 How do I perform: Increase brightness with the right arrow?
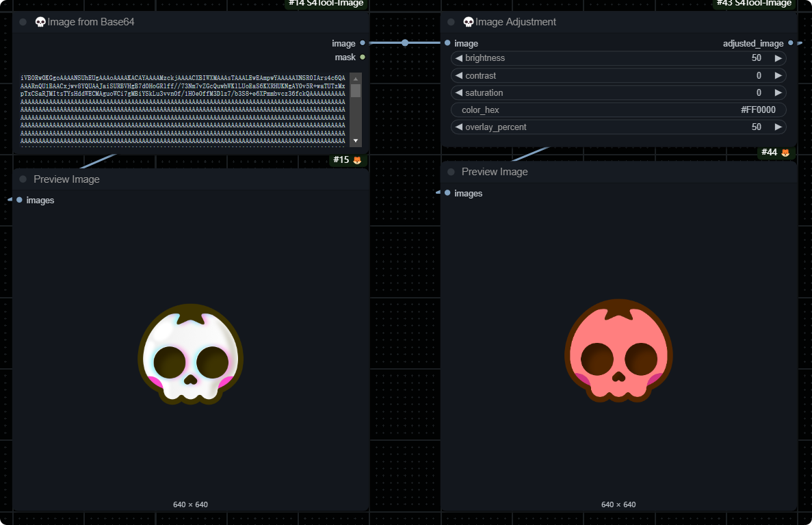click(x=778, y=58)
